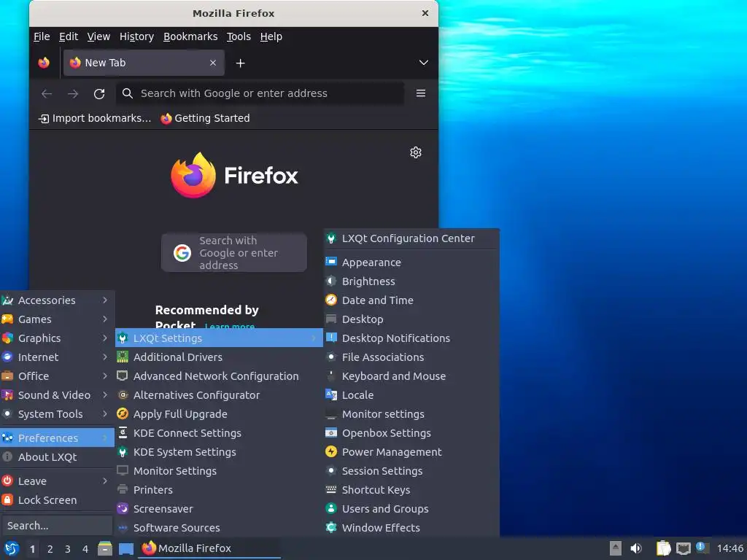Open Session Settings entry

[x=411, y=470]
